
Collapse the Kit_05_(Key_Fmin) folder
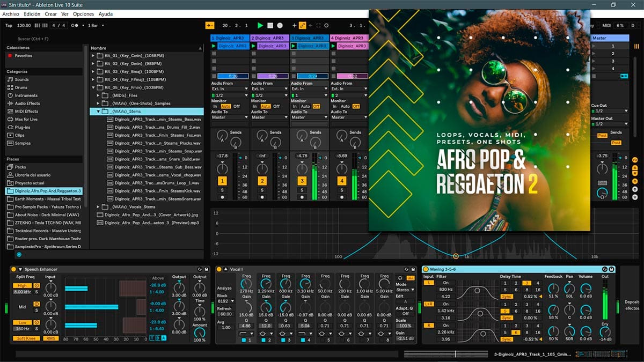click(x=93, y=87)
